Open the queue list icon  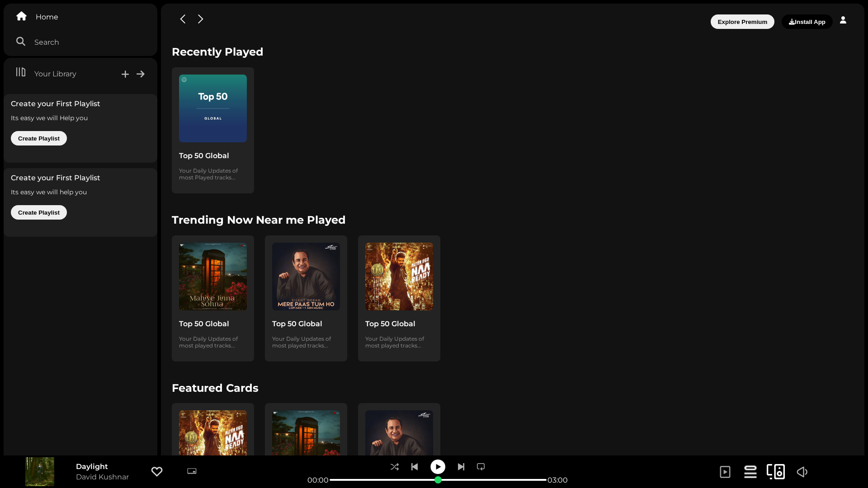[x=750, y=472]
